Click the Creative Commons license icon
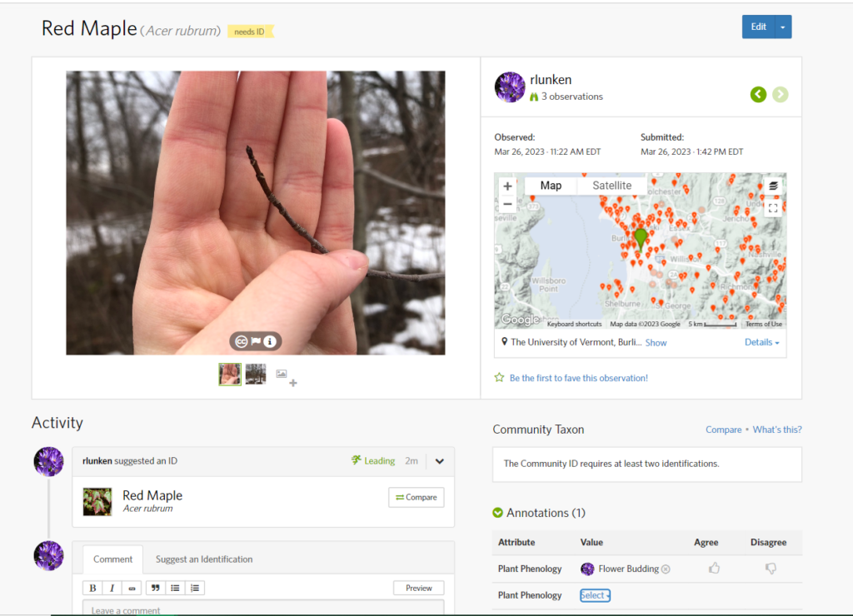 [x=242, y=341]
